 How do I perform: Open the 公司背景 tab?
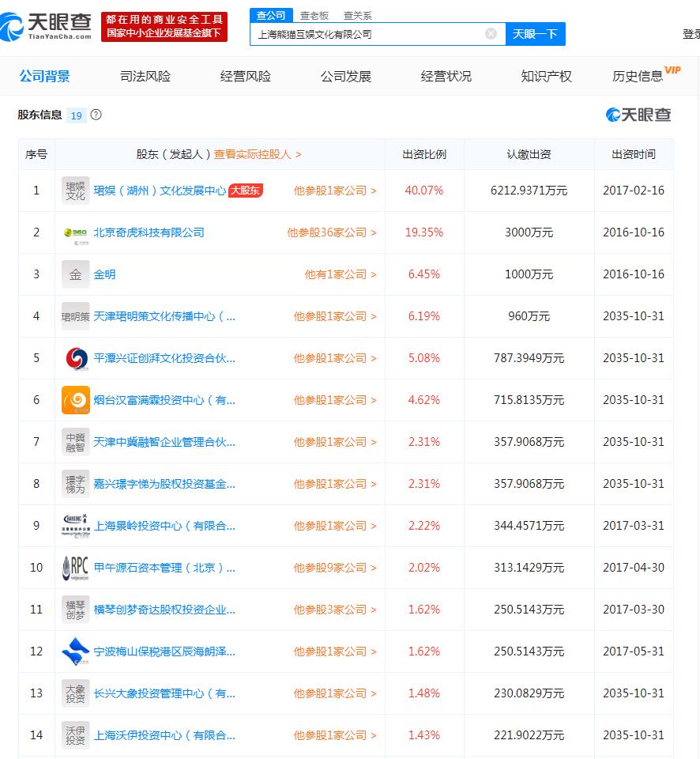point(44,76)
